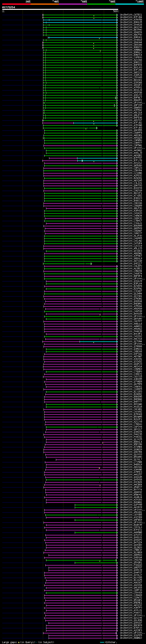Click the white query sequence bar
This screenshot has height=644, width=146.
point(60,9)
